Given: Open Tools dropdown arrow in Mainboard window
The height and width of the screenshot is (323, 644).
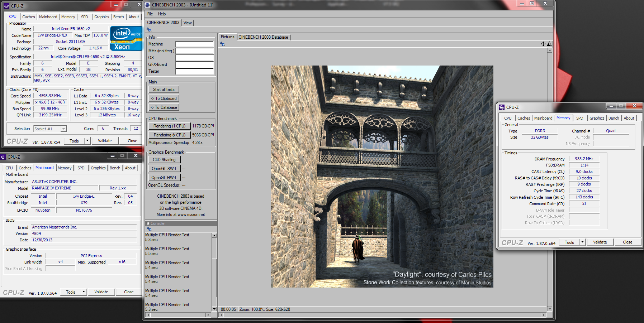Looking at the screenshot, I should coord(84,292).
